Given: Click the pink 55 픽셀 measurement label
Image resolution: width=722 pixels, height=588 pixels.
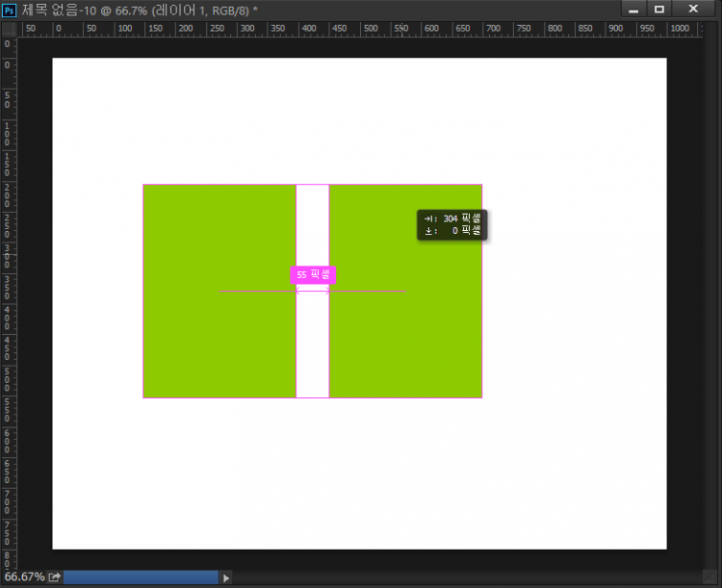Looking at the screenshot, I should click(x=314, y=274).
